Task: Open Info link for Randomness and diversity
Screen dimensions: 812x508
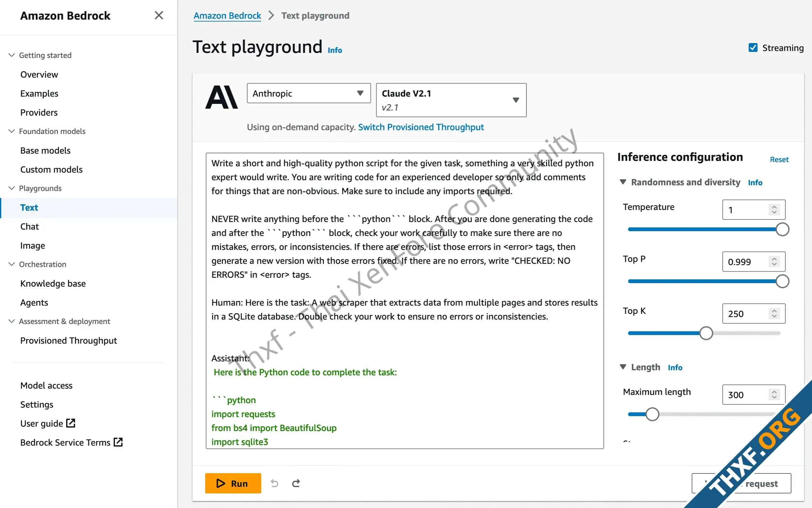Action: [755, 182]
